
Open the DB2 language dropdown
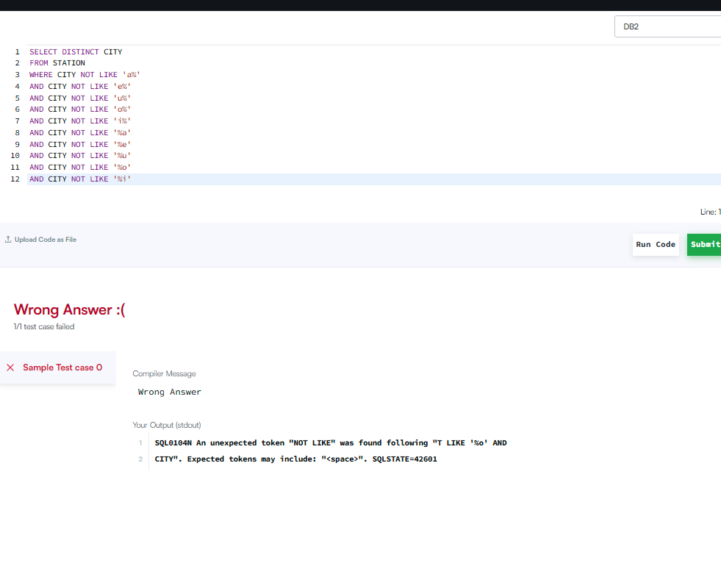tap(667, 26)
